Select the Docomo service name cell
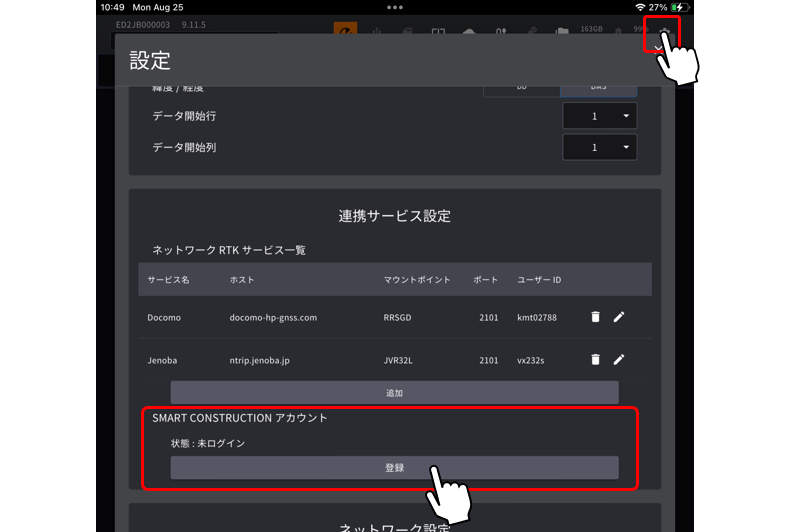The image size is (797, 532). tap(164, 318)
